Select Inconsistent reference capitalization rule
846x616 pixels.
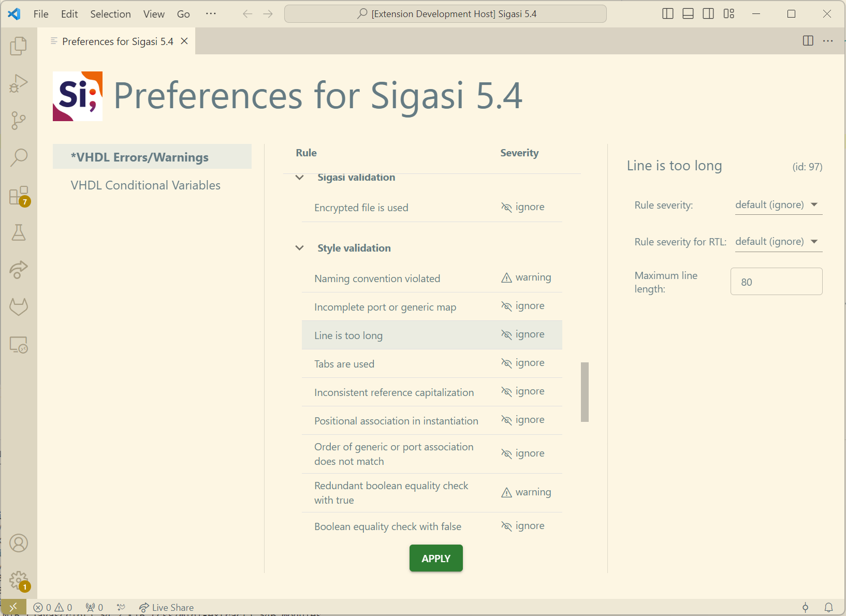pos(432,392)
